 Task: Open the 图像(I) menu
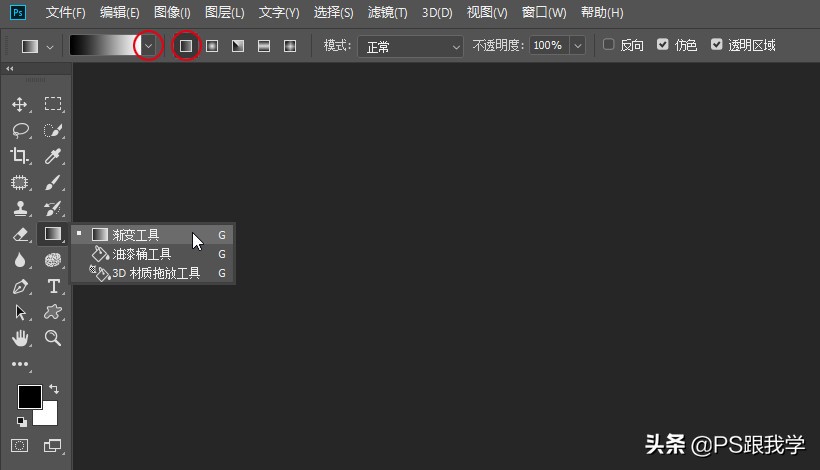(172, 13)
